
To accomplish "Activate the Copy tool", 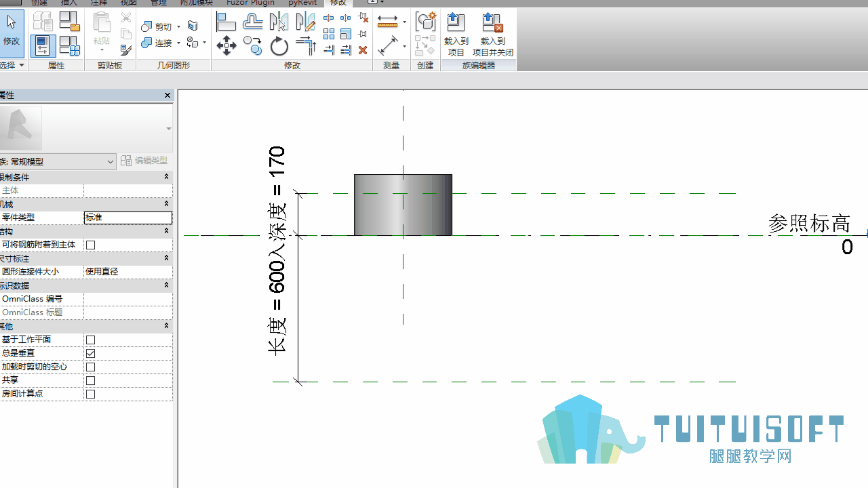I will coord(253,46).
